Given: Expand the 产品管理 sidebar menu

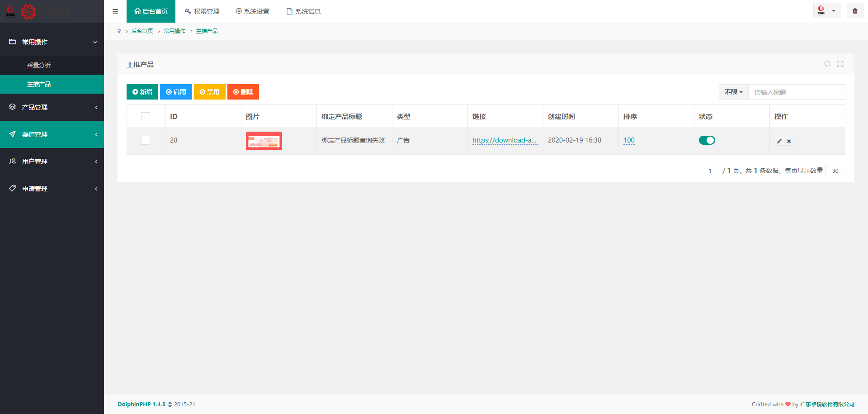Looking at the screenshot, I should coord(52,107).
